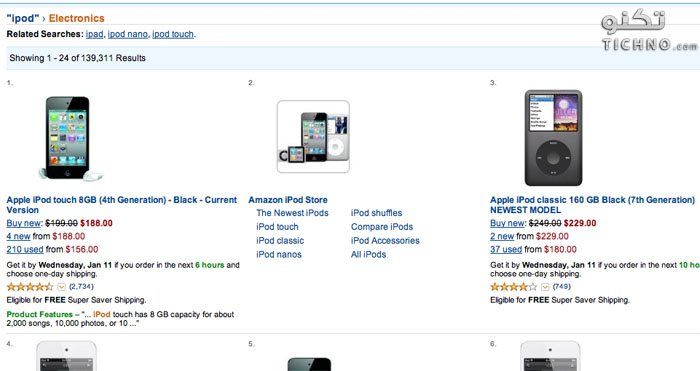
Task: Open the ipod touch related search
Action: pos(173,34)
